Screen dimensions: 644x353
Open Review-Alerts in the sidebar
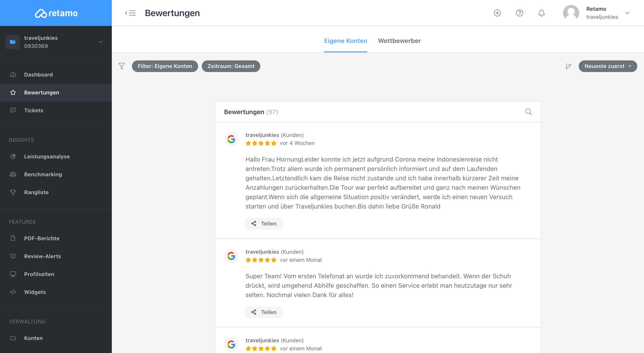coord(42,256)
